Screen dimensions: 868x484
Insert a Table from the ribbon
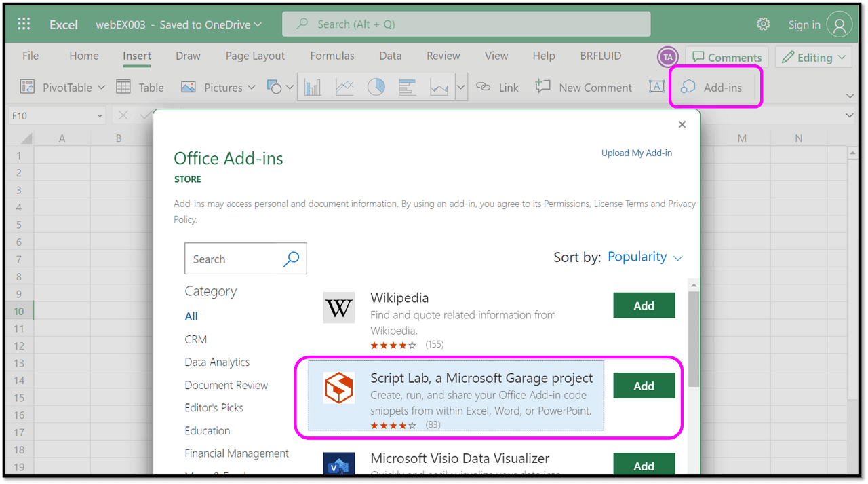coord(140,87)
